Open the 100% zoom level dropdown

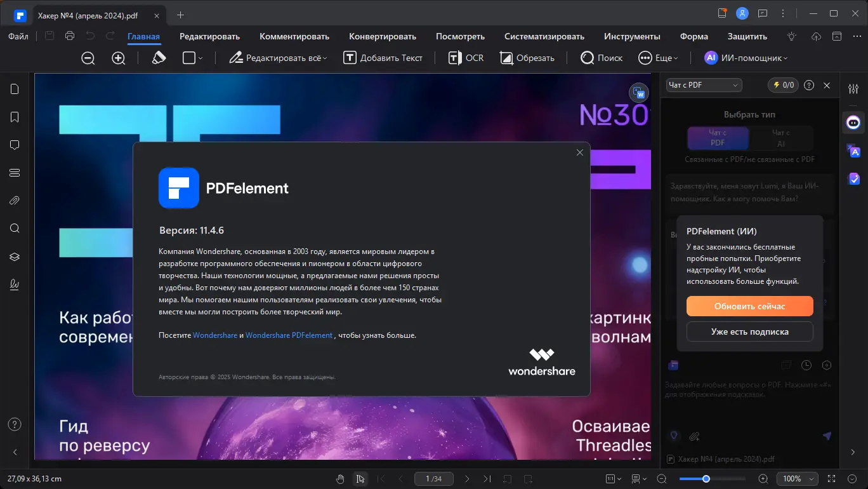[x=797, y=479]
